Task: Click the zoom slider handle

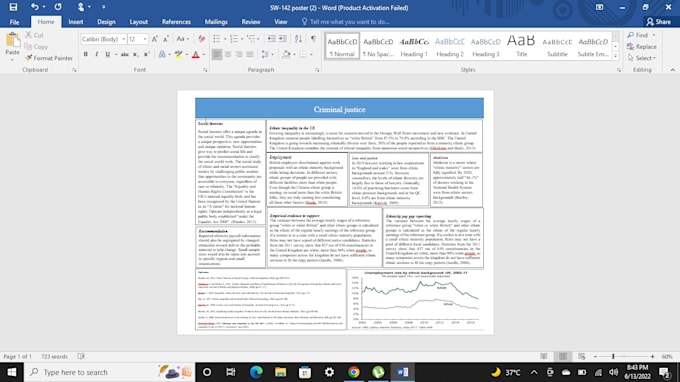Action: coord(613,356)
